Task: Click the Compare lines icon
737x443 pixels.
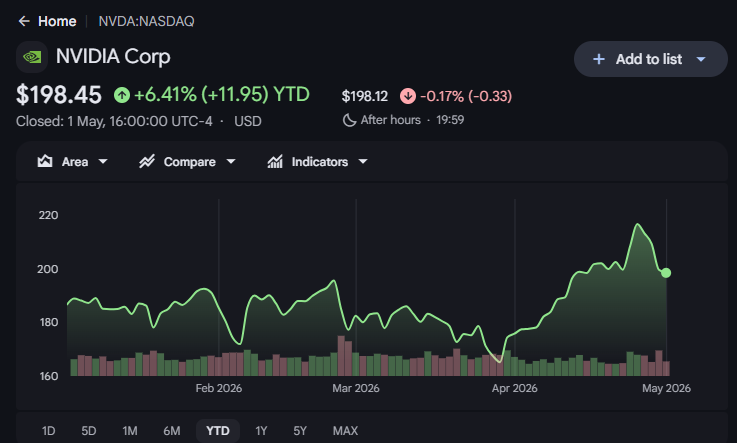Action: tap(147, 162)
